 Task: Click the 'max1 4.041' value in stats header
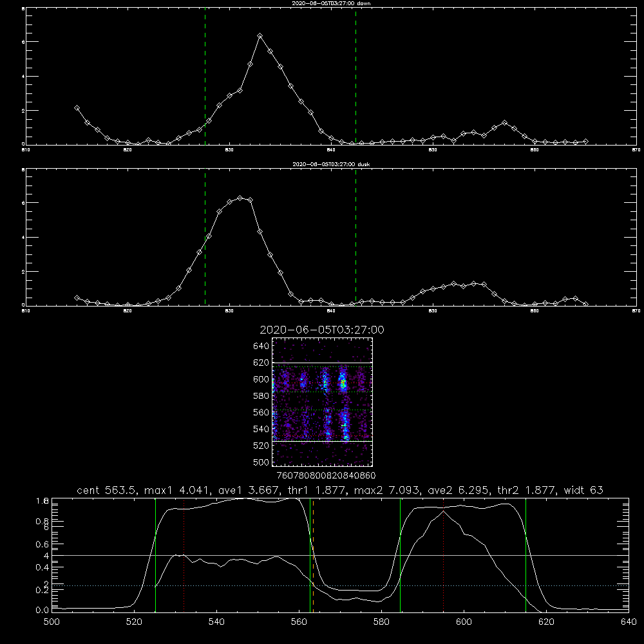click(178, 490)
